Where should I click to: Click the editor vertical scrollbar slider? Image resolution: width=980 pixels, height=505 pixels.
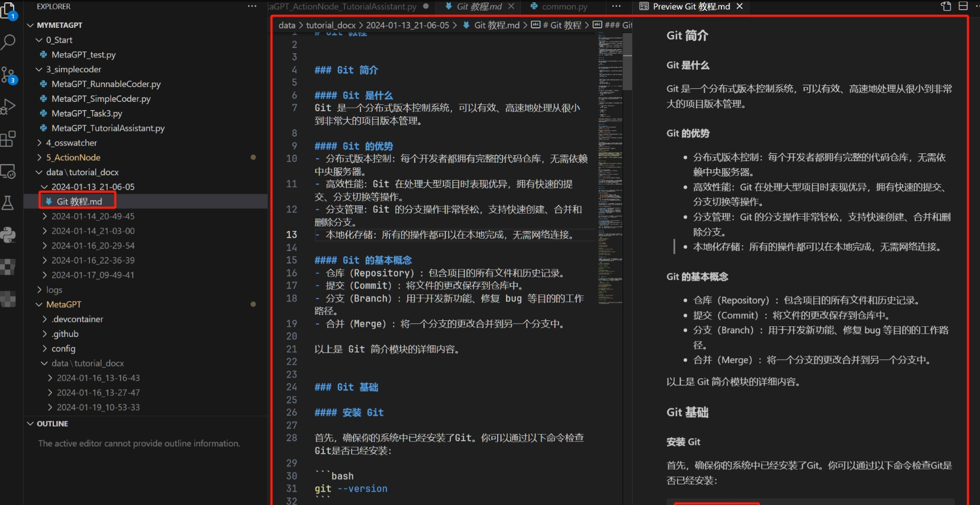[x=627, y=62]
